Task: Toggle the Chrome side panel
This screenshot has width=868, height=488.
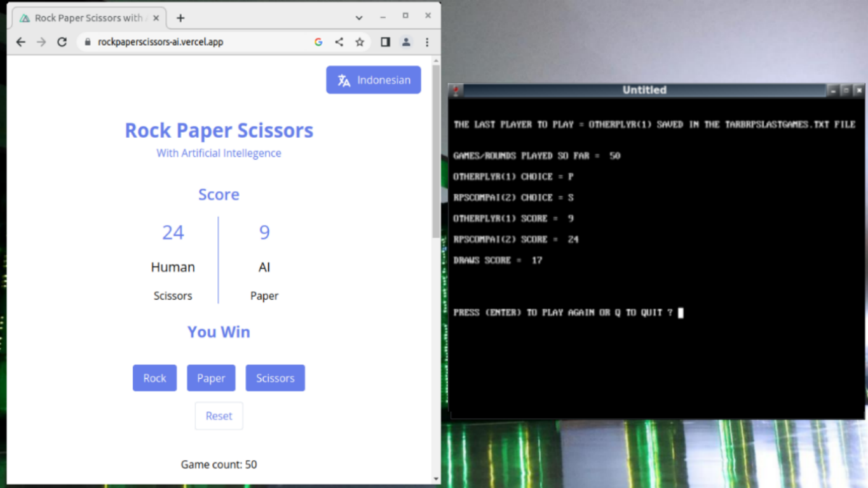Action: point(385,42)
